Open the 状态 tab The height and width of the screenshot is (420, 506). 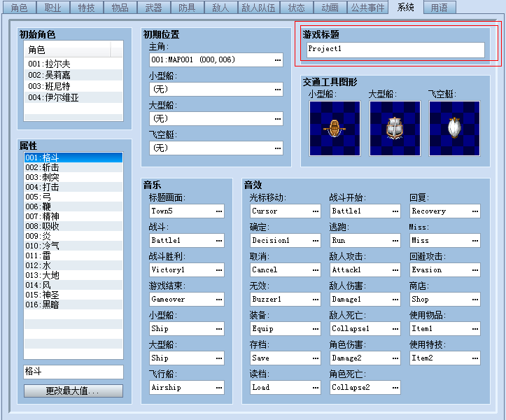[x=296, y=8]
